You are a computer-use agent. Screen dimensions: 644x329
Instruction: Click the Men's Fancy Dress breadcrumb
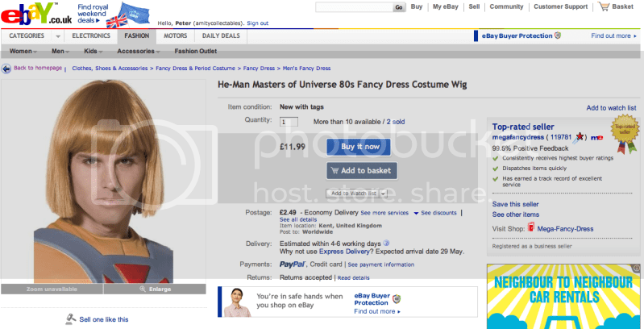pos(307,69)
